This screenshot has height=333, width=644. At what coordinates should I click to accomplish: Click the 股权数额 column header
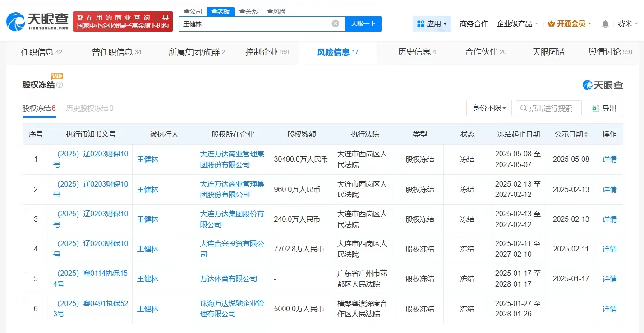pos(301,134)
